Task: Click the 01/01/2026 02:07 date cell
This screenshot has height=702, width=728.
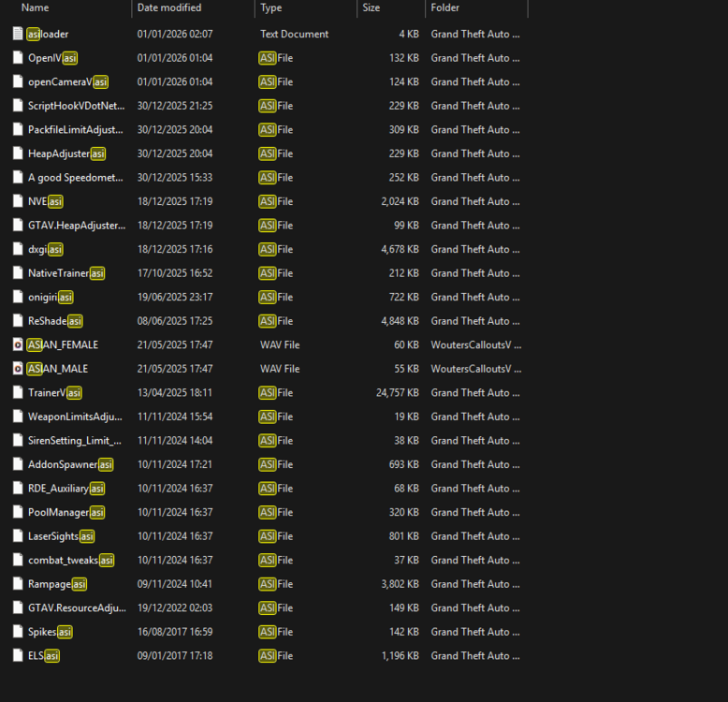Action: tap(175, 34)
